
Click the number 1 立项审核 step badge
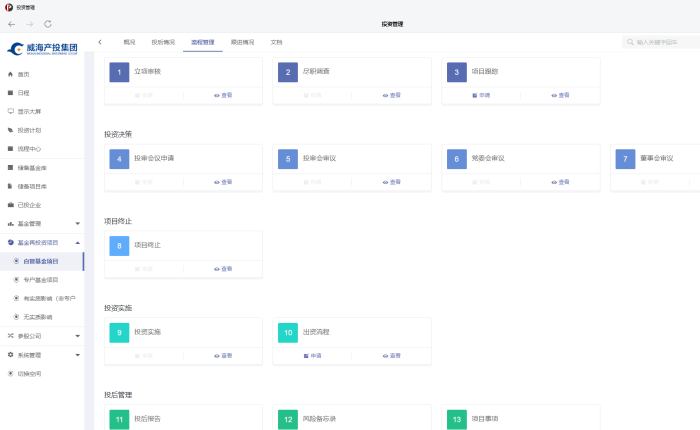pos(120,72)
